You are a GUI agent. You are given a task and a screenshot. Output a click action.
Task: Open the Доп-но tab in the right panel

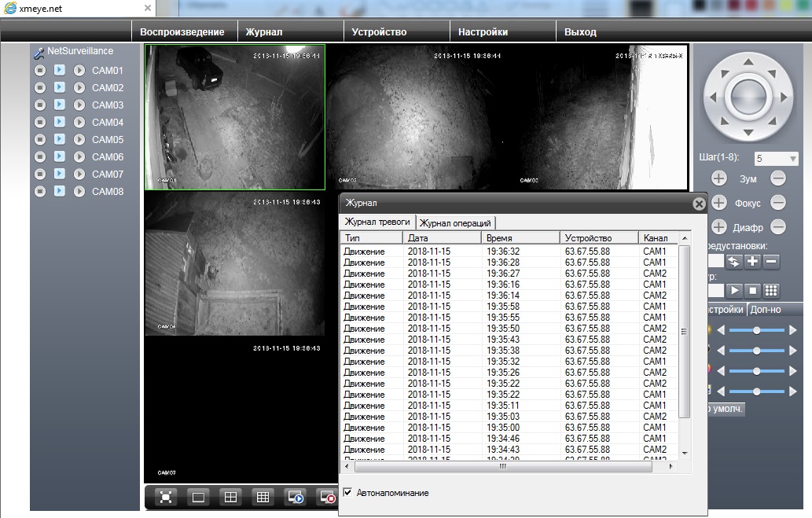(765, 310)
